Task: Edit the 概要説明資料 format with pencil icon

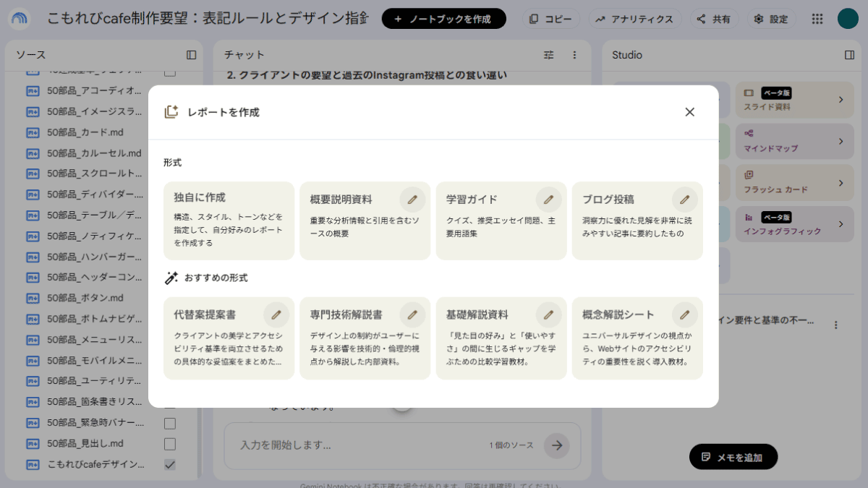Action: click(412, 200)
